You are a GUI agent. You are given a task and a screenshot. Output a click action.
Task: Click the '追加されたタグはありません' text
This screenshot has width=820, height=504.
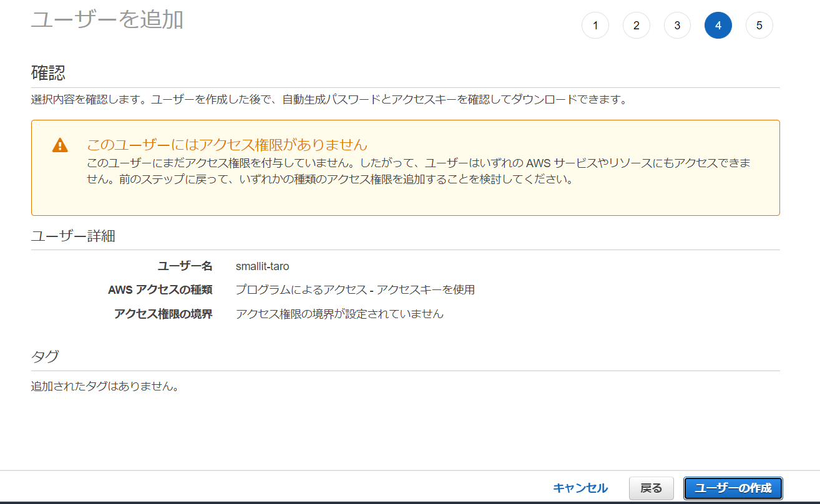[105, 387]
